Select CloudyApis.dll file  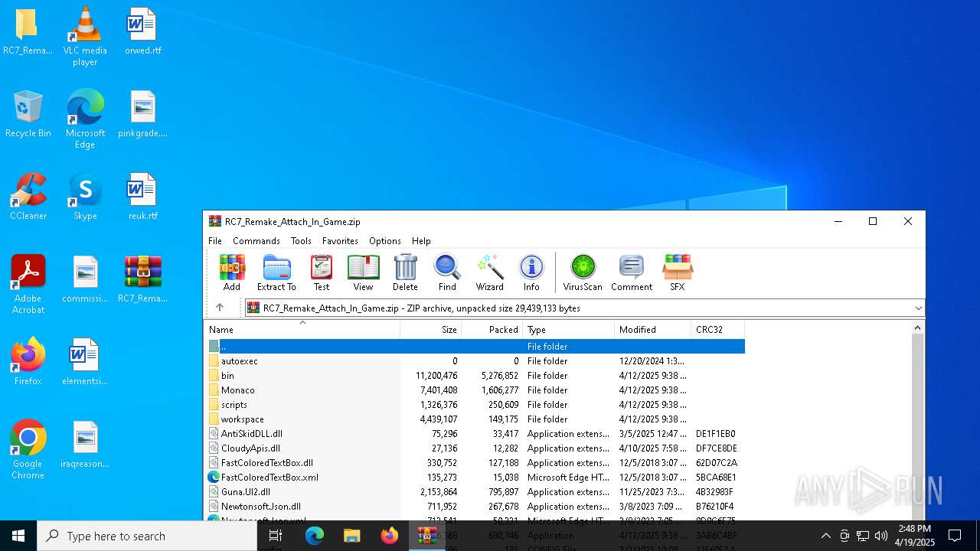(x=475, y=448)
